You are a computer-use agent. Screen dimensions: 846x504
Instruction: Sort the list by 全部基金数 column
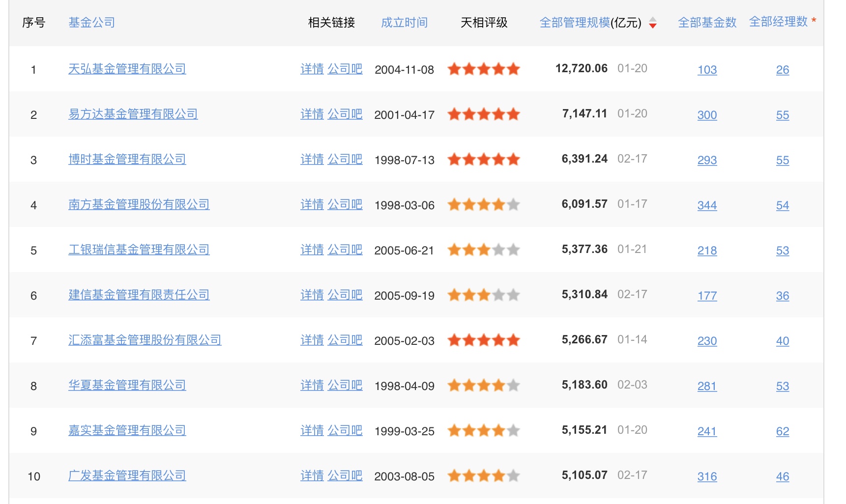pyautogui.click(x=706, y=22)
